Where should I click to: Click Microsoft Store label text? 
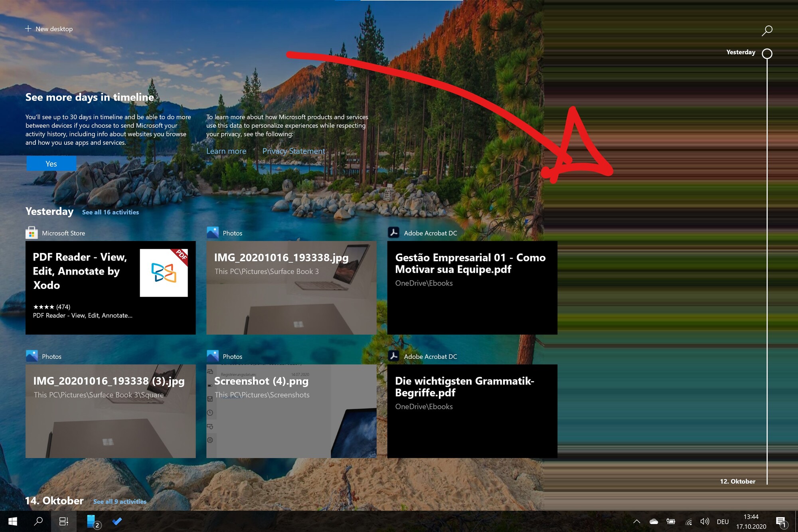pyautogui.click(x=63, y=233)
